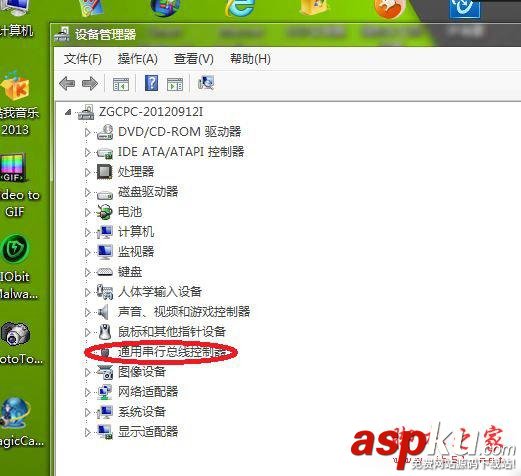Click the Forward arrow toolbar button
The image size is (521, 476).
(90, 83)
